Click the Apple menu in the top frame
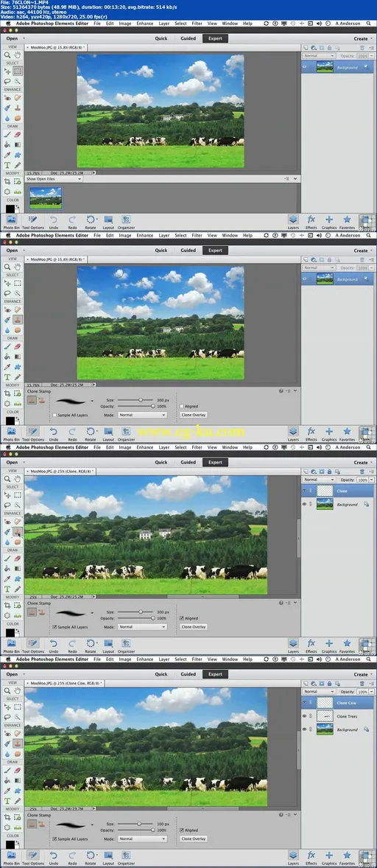The height and width of the screenshot is (868, 377). [8, 24]
